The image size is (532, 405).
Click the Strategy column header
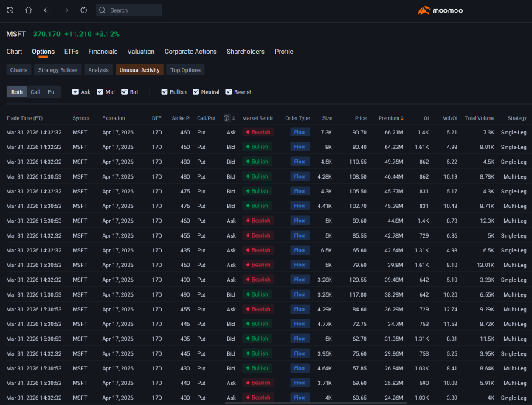[x=517, y=118]
